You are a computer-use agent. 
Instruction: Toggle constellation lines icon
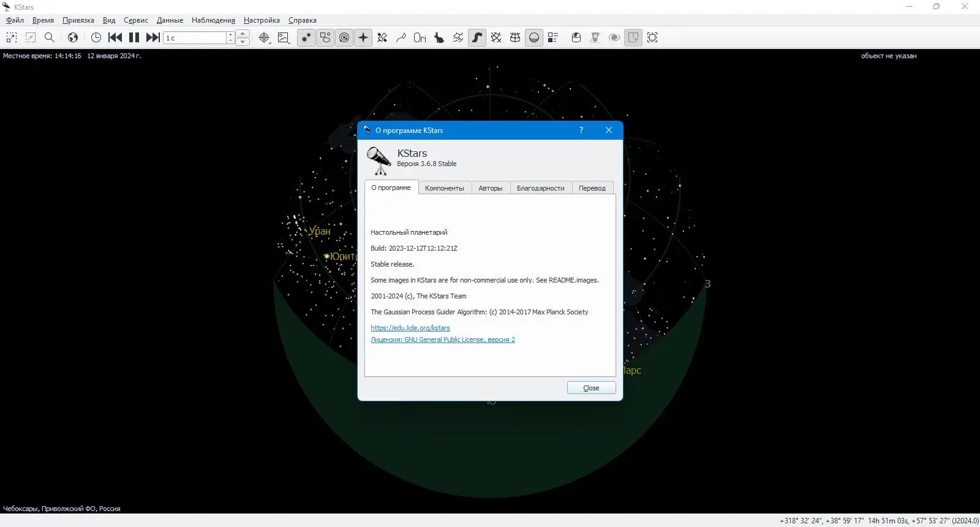(401, 37)
